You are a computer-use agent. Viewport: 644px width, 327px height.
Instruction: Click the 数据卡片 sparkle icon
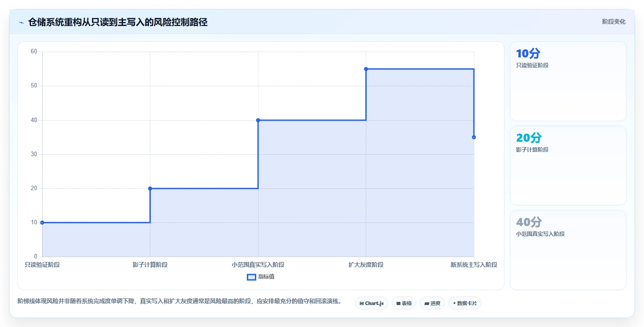[x=455, y=303]
